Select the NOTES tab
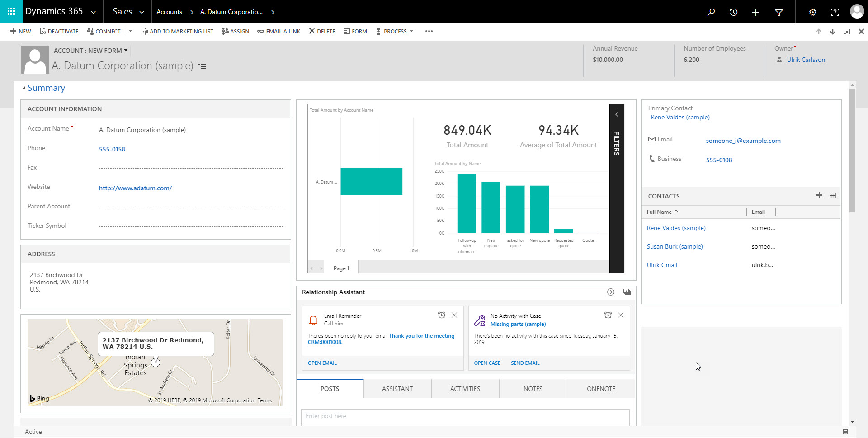 [x=533, y=388]
